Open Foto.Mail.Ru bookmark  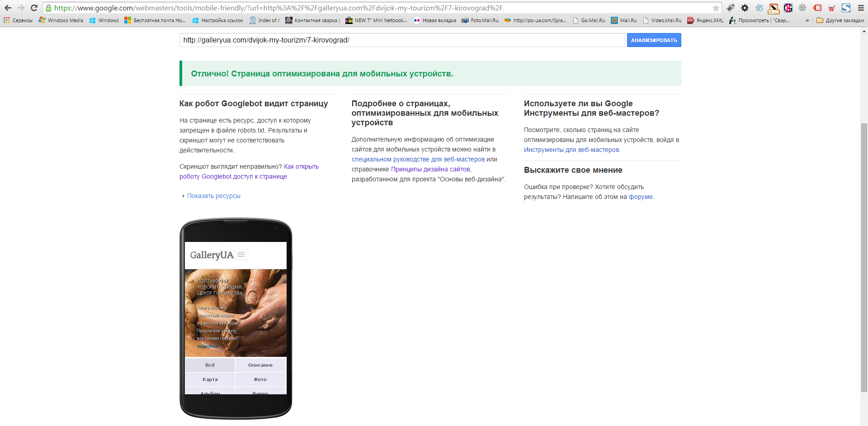pos(480,20)
